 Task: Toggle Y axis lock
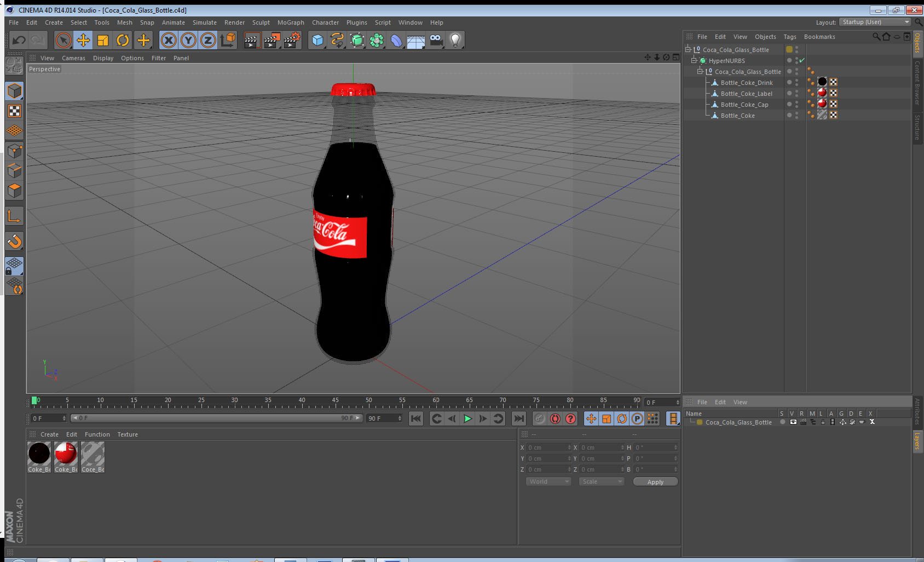click(188, 40)
